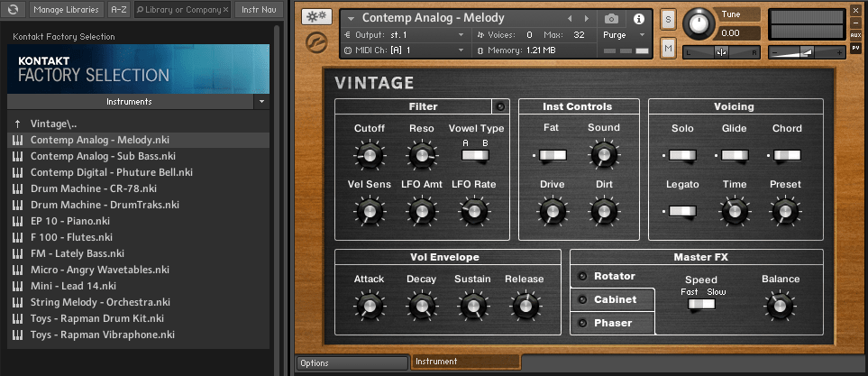
Task: Click the Balance knob in Master FX
Action: click(780, 307)
